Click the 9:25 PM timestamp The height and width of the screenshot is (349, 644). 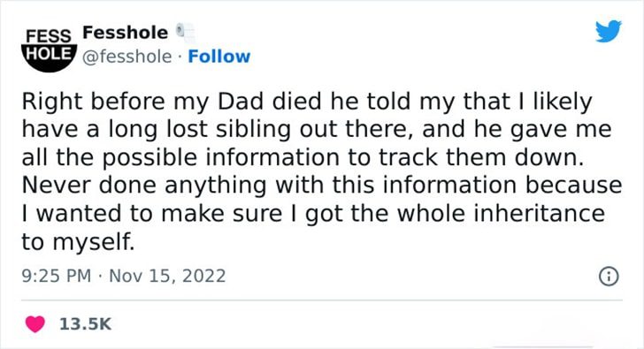coord(57,276)
